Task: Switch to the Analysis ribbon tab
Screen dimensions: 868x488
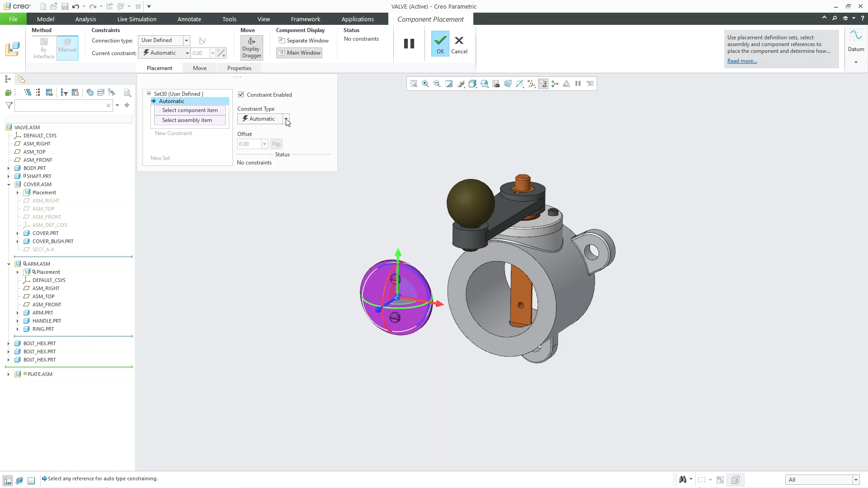Action: [86, 19]
